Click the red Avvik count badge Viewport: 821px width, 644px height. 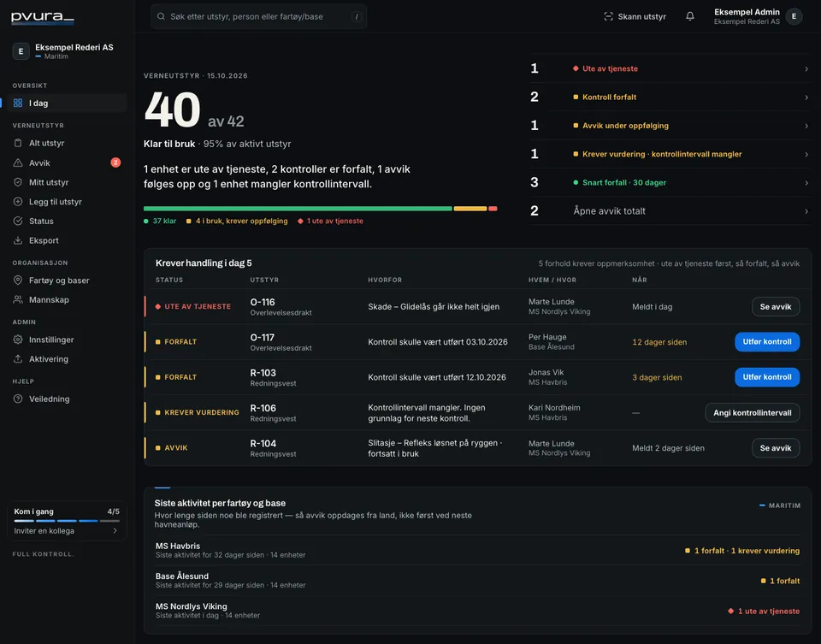(115, 162)
